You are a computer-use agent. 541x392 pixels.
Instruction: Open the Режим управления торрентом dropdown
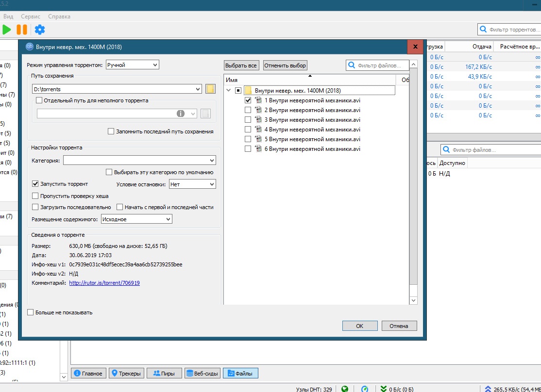pos(133,65)
